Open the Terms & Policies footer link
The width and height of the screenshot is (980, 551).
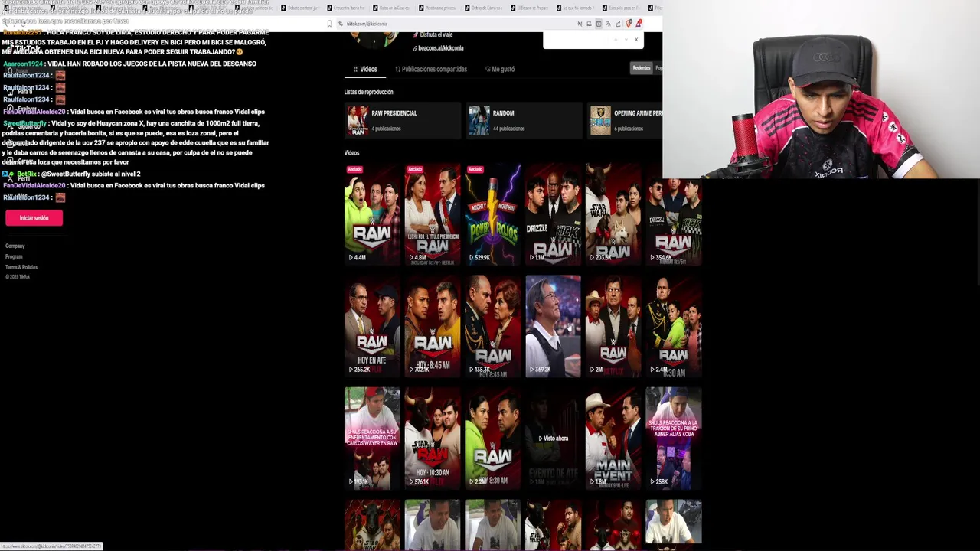coord(21,267)
